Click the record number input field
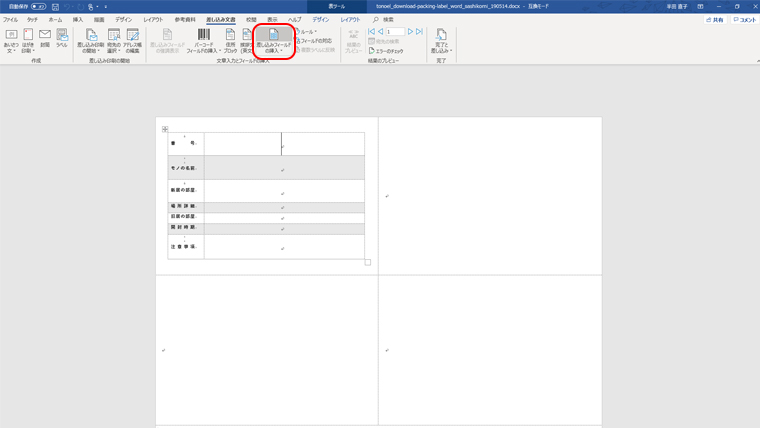 pyautogui.click(x=393, y=31)
